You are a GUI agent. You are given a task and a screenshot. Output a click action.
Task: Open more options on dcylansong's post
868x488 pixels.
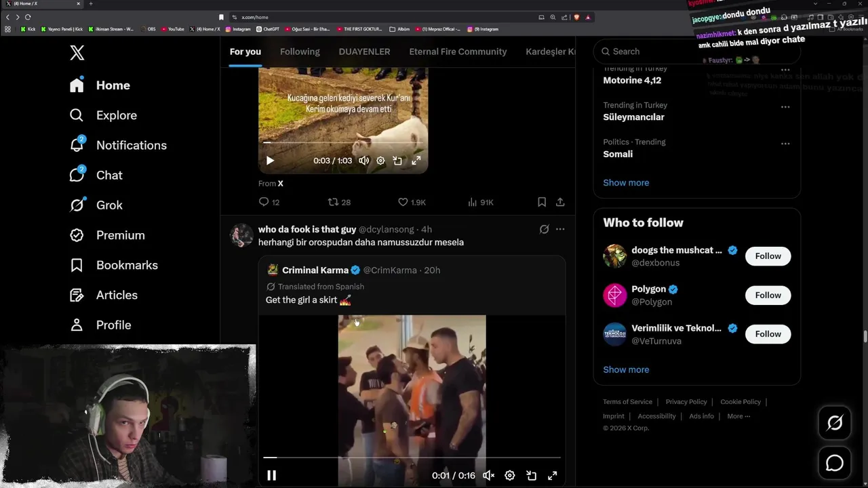pyautogui.click(x=560, y=229)
